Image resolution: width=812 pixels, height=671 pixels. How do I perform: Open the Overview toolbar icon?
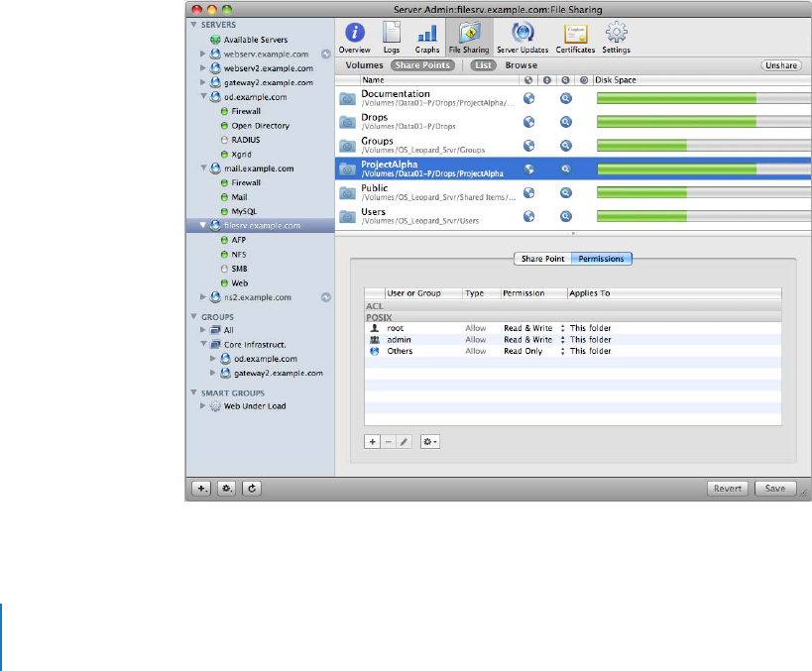[355, 38]
